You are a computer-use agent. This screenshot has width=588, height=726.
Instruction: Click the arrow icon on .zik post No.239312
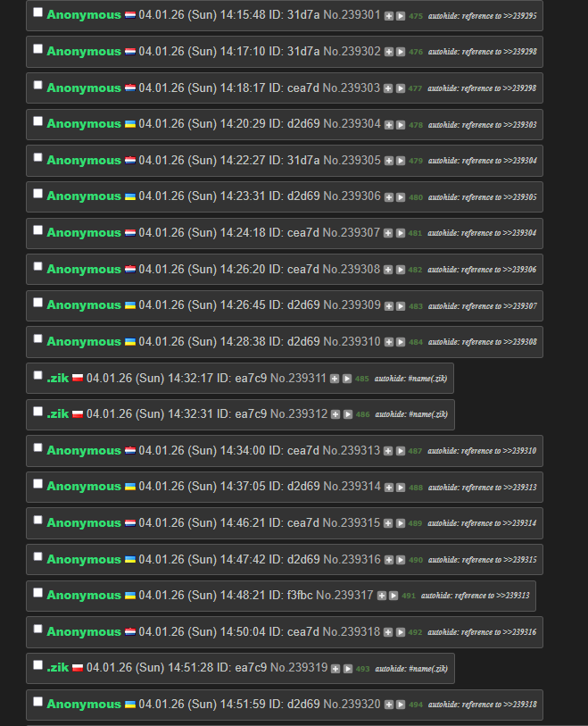tap(348, 414)
